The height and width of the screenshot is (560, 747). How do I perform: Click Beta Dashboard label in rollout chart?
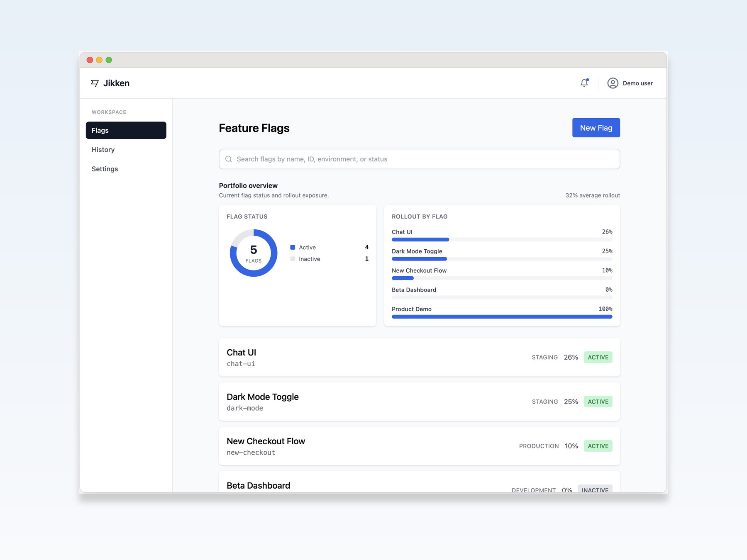(414, 290)
